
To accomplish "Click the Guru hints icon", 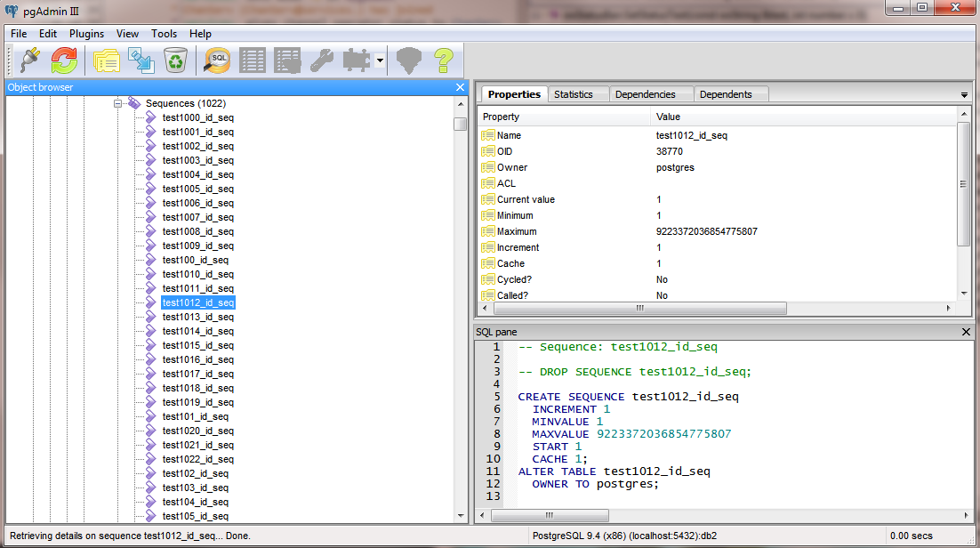I will (x=409, y=60).
